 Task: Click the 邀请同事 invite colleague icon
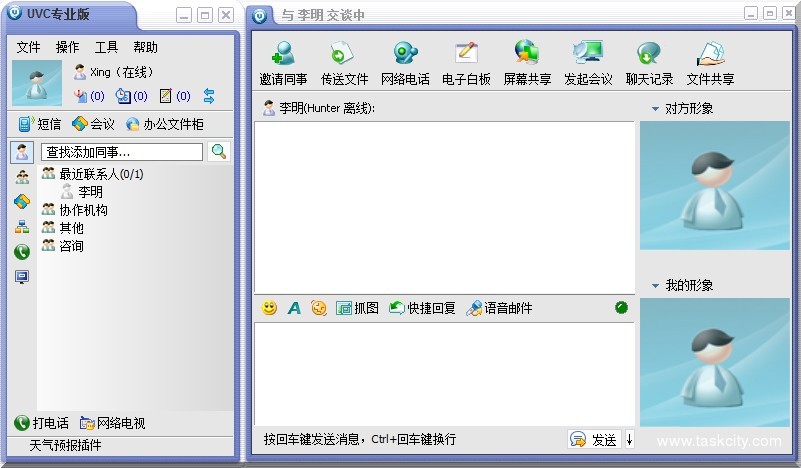(283, 63)
